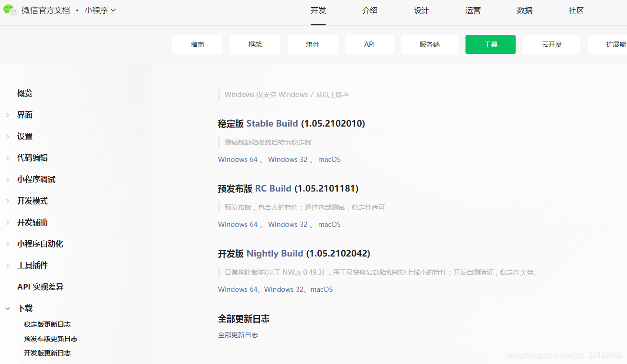Collapse the 下载 sidebar chevron

[8, 309]
